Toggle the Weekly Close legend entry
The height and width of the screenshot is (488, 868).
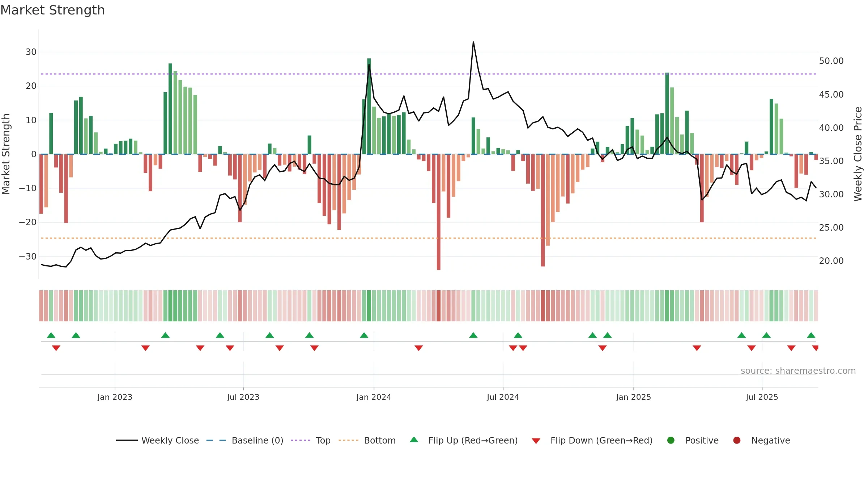[157, 440]
